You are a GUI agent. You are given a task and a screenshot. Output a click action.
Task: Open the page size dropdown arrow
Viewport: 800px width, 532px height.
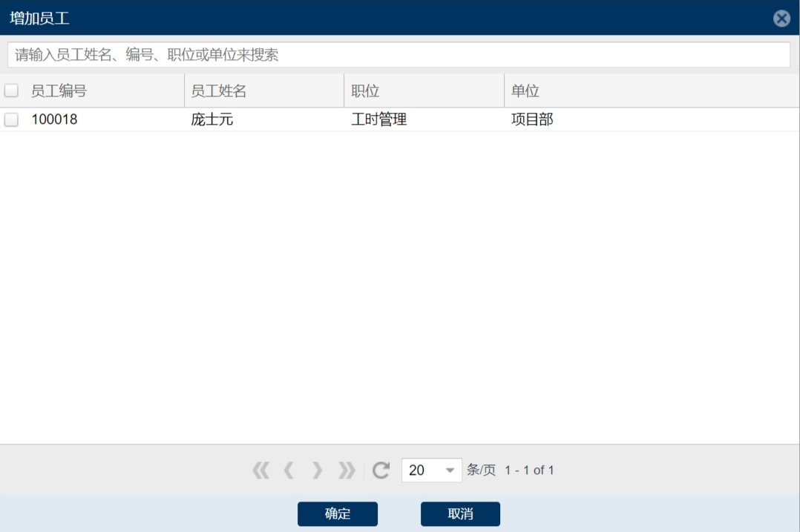coord(449,470)
